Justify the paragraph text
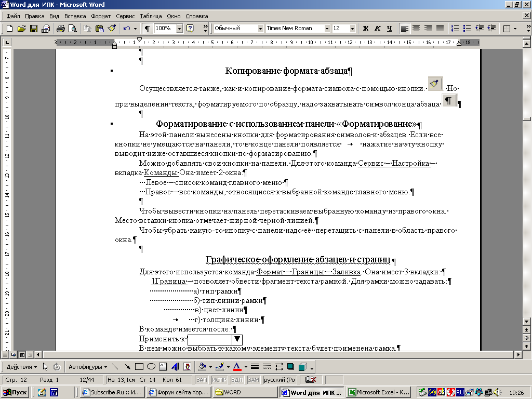532x399 pixels. coord(440,29)
